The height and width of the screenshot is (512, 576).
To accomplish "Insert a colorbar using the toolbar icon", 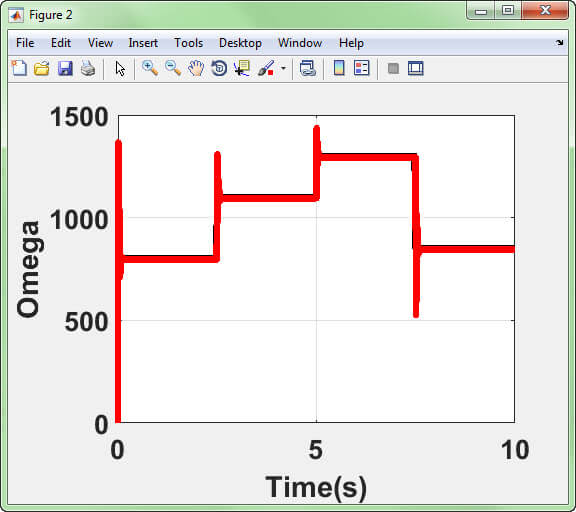I will pyautogui.click(x=339, y=68).
